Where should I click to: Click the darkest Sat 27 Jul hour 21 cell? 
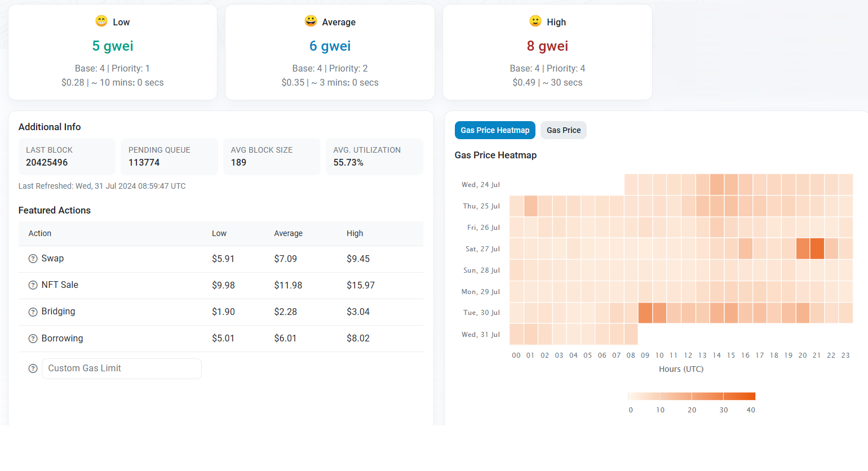pos(817,248)
